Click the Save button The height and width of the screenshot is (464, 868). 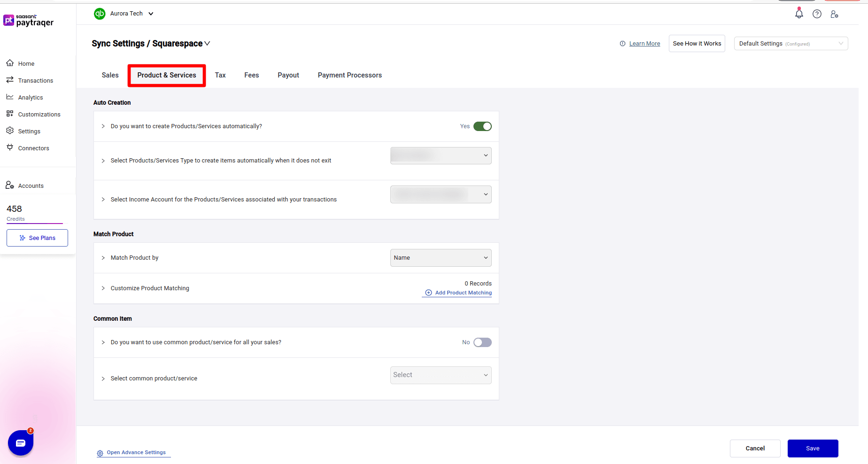point(813,449)
